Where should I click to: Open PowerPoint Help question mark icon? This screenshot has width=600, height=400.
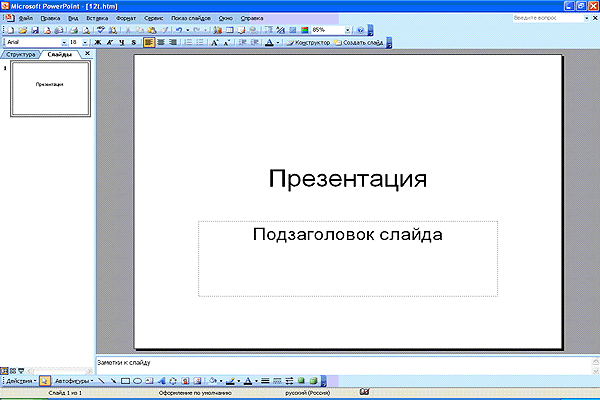click(x=360, y=30)
